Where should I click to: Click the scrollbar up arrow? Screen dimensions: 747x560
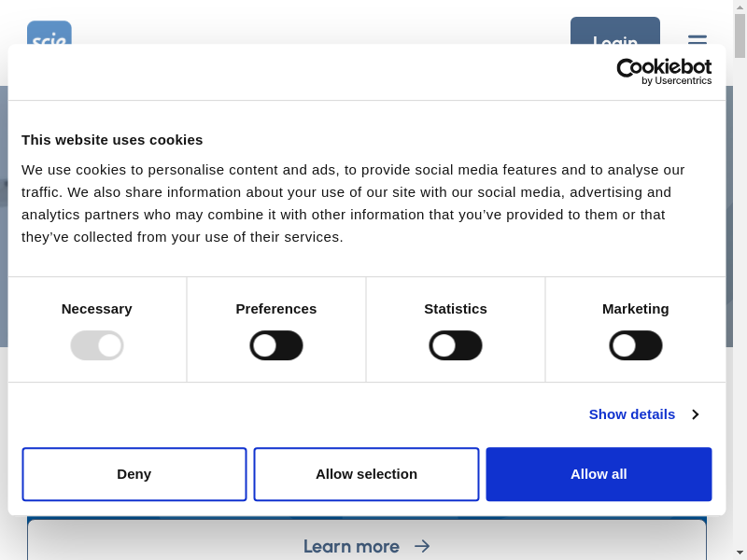[740, 7]
